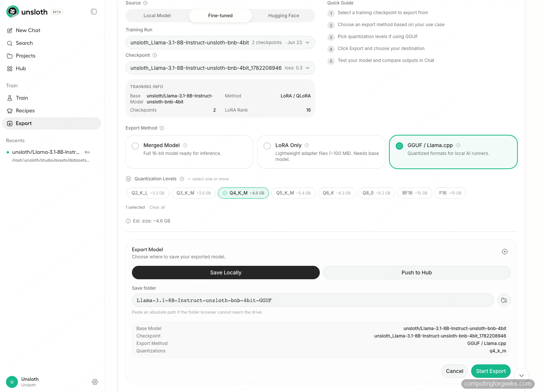The image size is (538, 392).
Task: Click the Unsloth user avatar
Action: (x=12, y=382)
